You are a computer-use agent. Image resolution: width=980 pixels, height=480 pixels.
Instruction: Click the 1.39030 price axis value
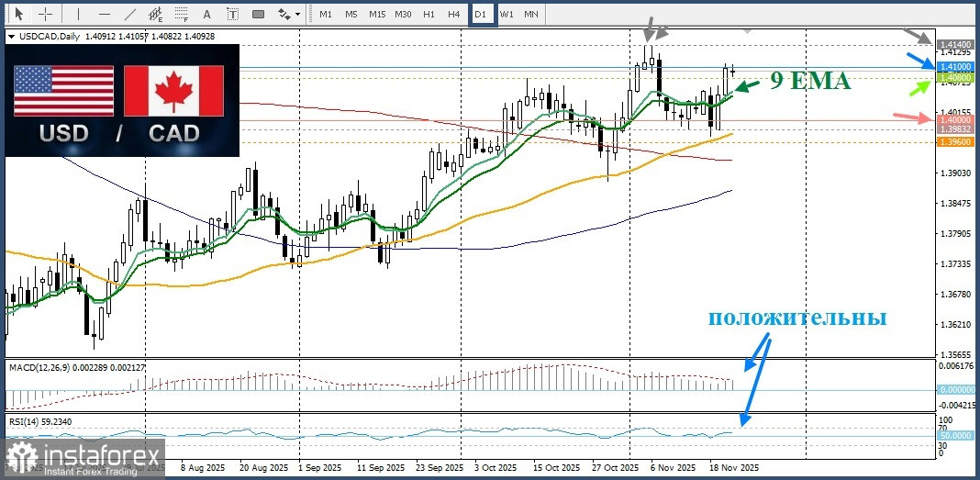tap(953, 173)
